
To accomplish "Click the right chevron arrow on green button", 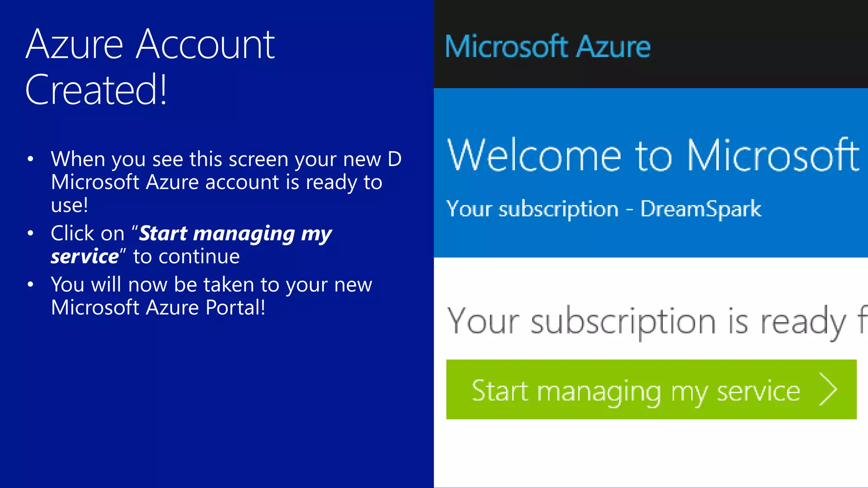I will click(828, 389).
